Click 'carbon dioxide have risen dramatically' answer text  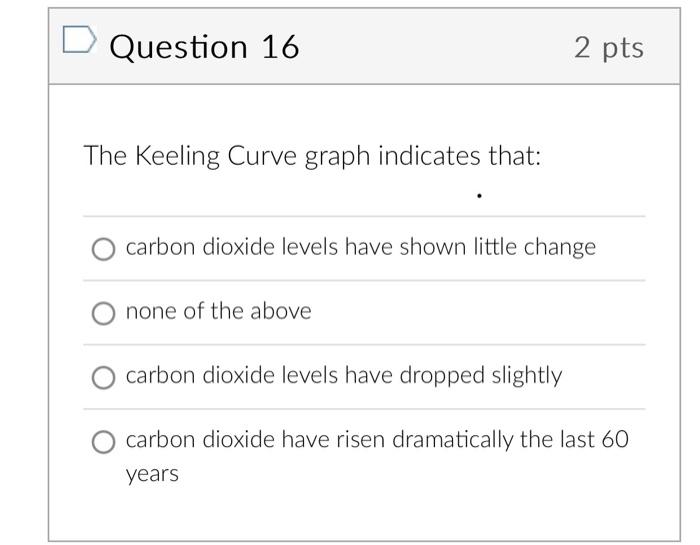tap(376, 440)
